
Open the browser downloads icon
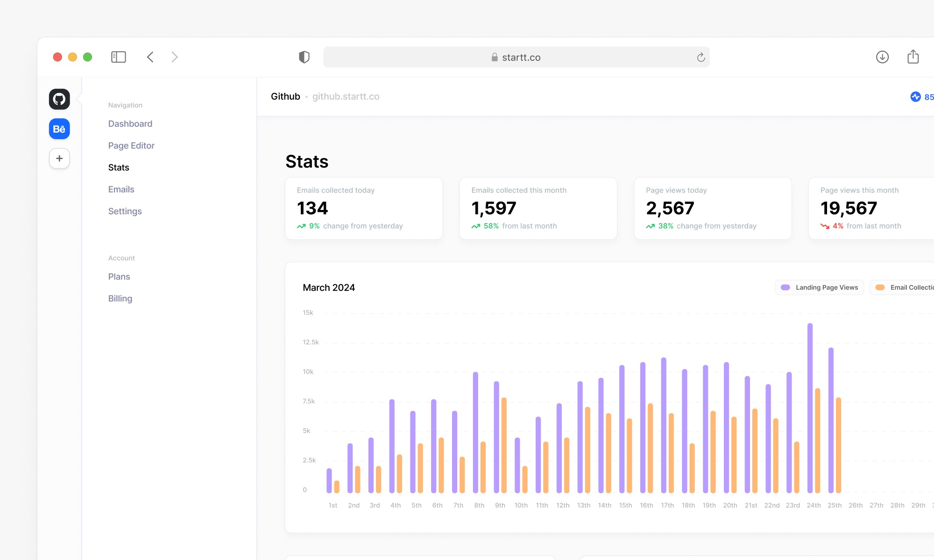tap(882, 57)
